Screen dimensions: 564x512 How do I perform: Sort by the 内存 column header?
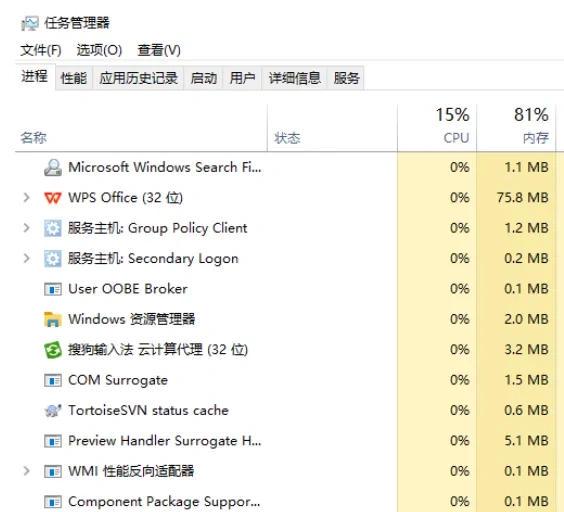click(516, 128)
